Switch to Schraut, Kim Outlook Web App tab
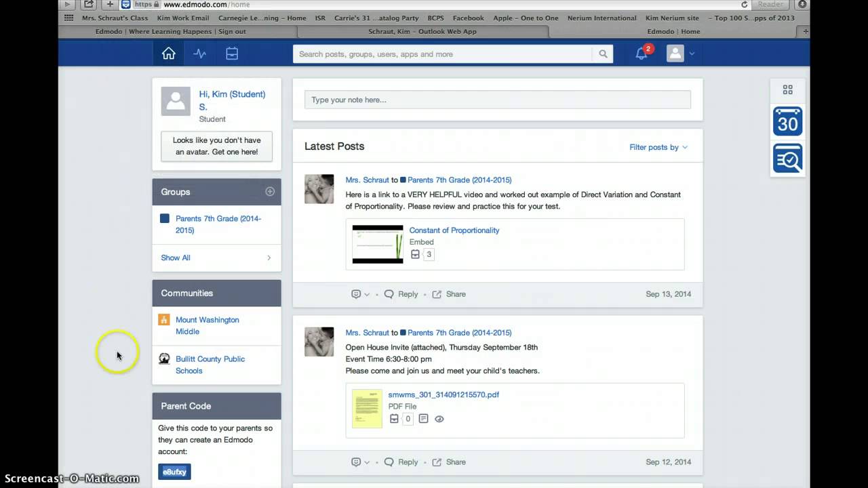The width and height of the screenshot is (868, 488). pyautogui.click(x=422, y=31)
